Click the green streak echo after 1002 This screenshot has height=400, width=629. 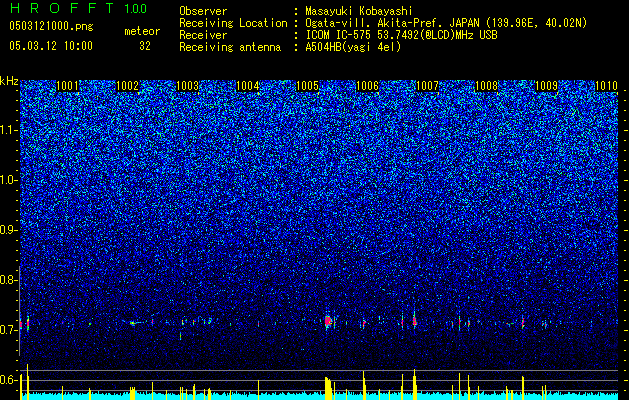pyautogui.click(x=136, y=323)
